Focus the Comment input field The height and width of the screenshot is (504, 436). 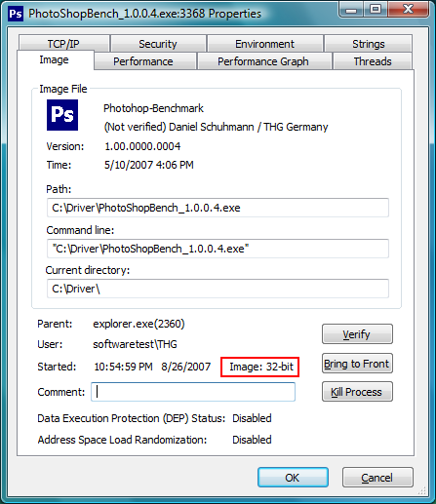[193, 392]
